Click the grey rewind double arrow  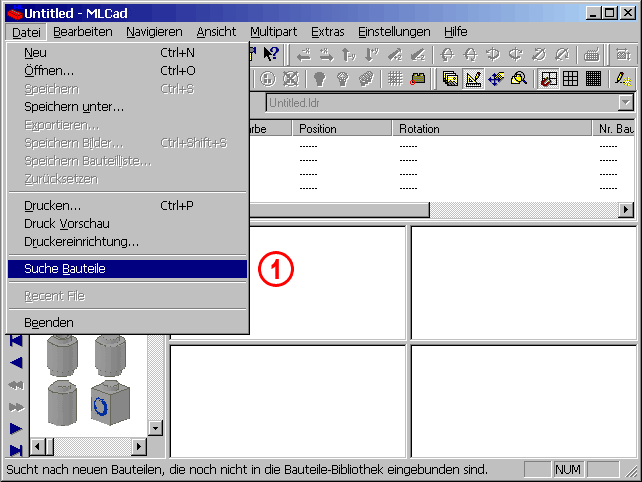(16, 385)
